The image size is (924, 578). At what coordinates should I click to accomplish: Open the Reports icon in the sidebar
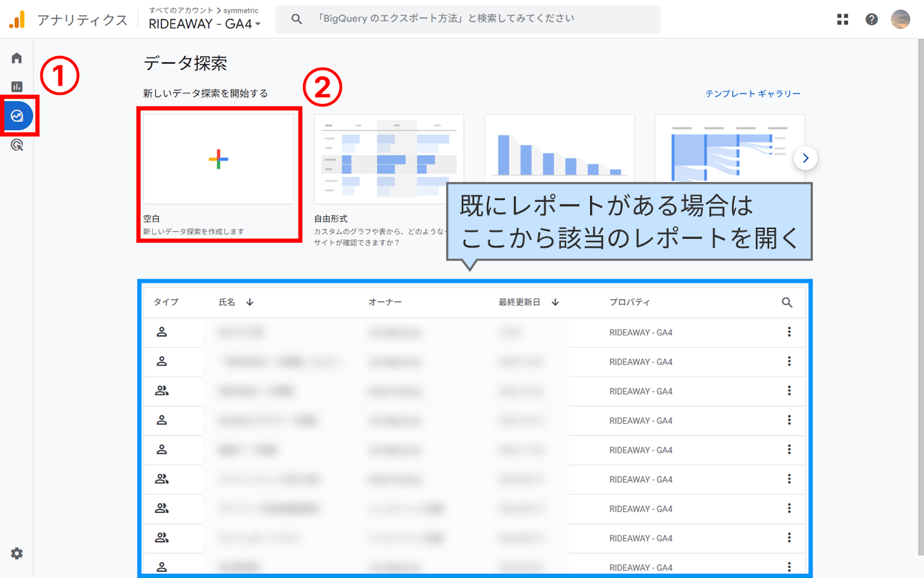point(16,86)
